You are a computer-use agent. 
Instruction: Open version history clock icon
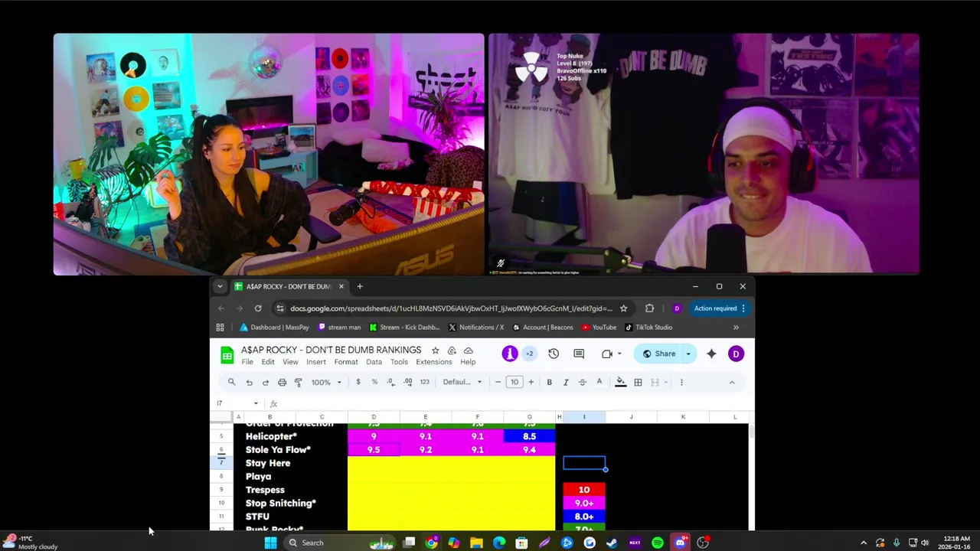coord(554,354)
